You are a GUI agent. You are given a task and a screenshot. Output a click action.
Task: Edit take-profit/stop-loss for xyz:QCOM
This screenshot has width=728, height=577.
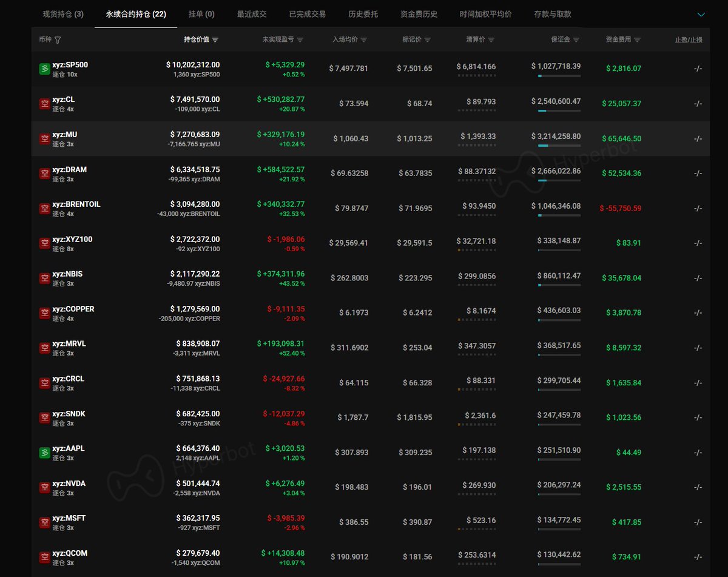click(x=698, y=557)
